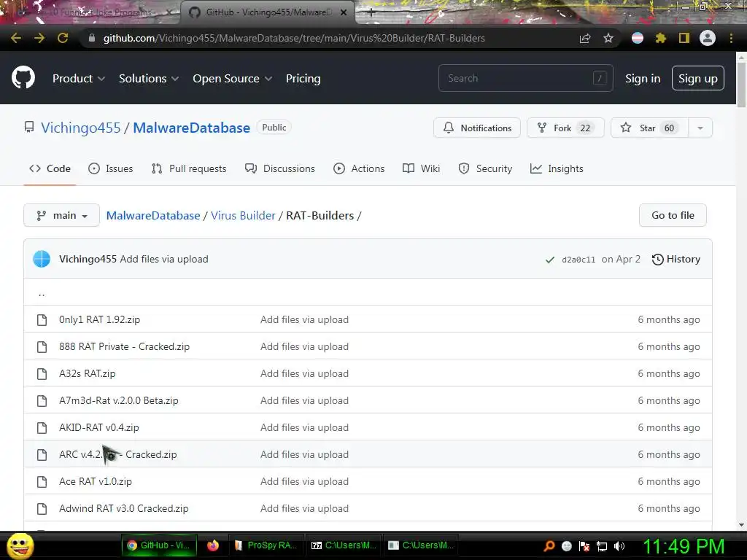Open AKID-RAT v0.4.zip file
Image resolution: width=747 pixels, height=560 pixels.
pyautogui.click(x=99, y=427)
